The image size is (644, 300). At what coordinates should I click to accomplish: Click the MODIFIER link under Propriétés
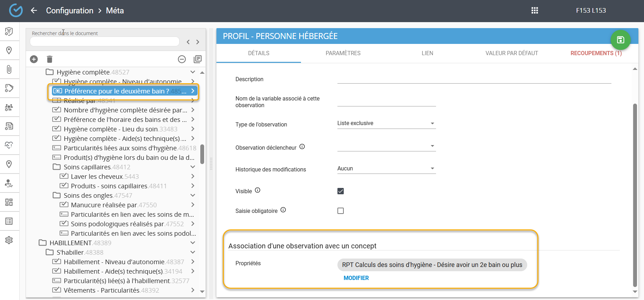[356, 278]
